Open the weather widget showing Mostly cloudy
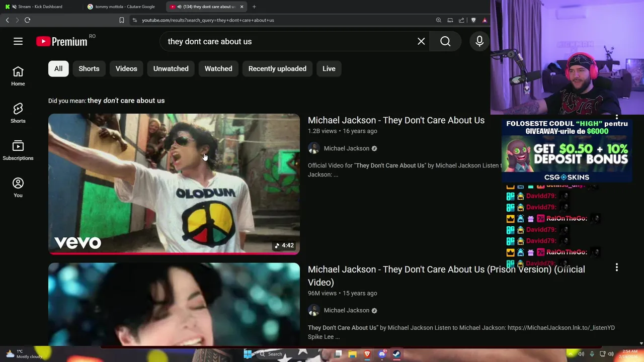Image resolution: width=644 pixels, height=362 pixels. (24, 354)
